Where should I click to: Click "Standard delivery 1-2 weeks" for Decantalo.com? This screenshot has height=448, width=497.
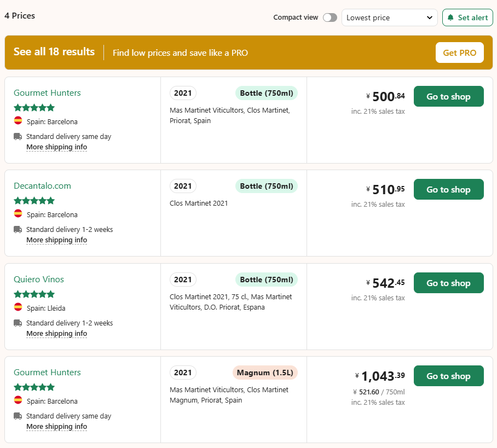(70, 229)
